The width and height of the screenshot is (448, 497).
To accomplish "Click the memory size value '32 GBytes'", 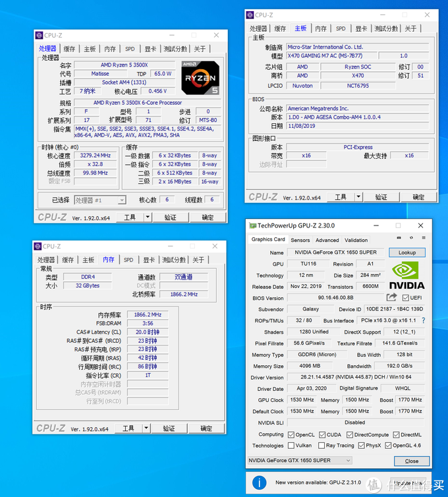I will tap(88, 285).
